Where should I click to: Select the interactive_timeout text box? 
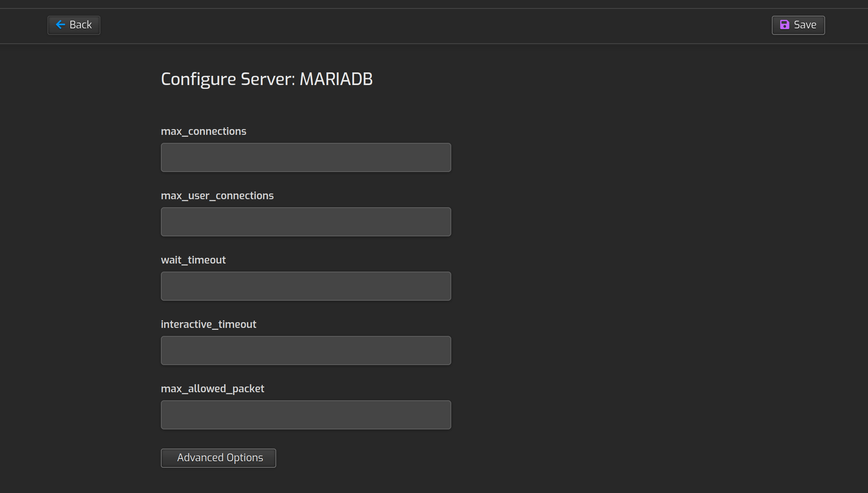[x=306, y=350]
